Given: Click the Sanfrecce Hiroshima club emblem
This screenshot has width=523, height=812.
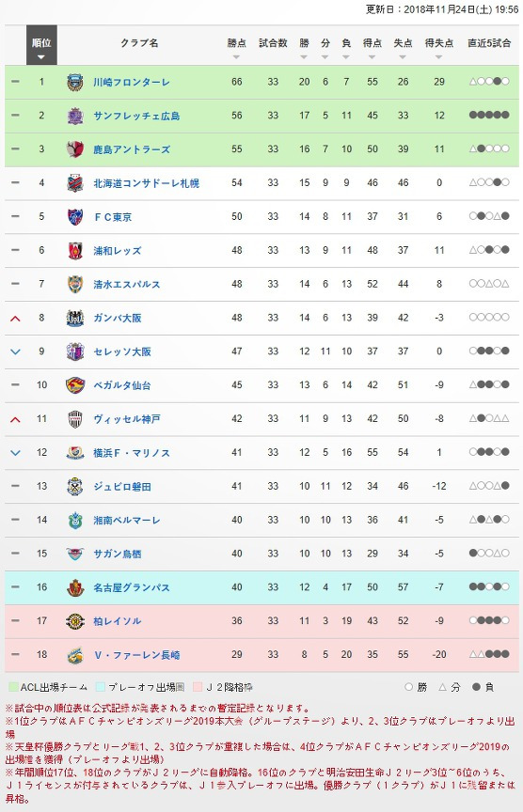Looking at the screenshot, I should [x=75, y=116].
